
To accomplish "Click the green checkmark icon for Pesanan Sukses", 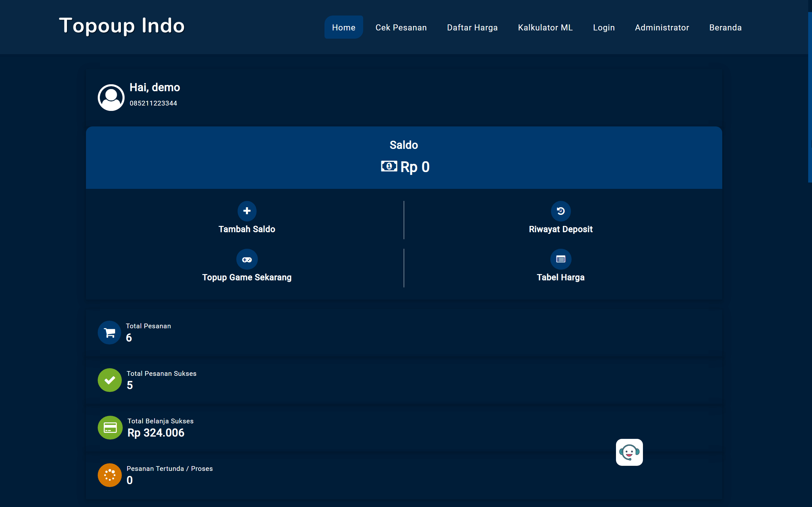I will coord(109,380).
